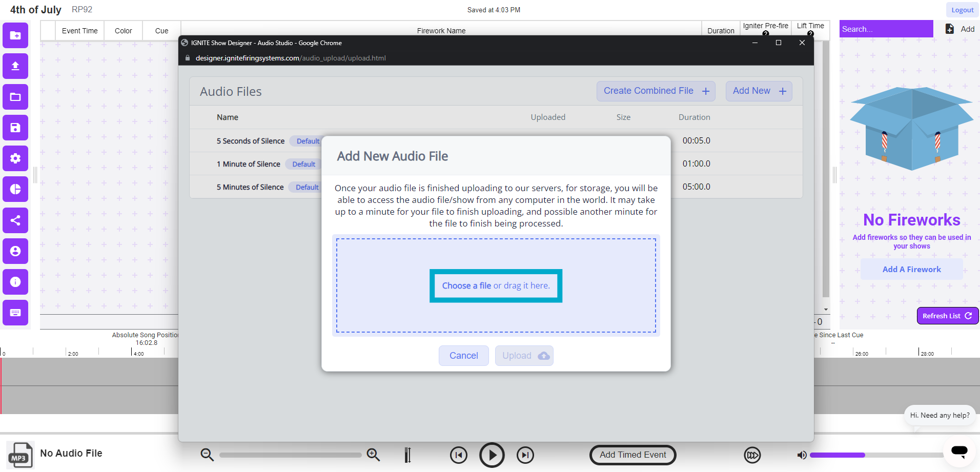
Task: Click the add document icon beside the search bar
Action: click(x=949, y=29)
